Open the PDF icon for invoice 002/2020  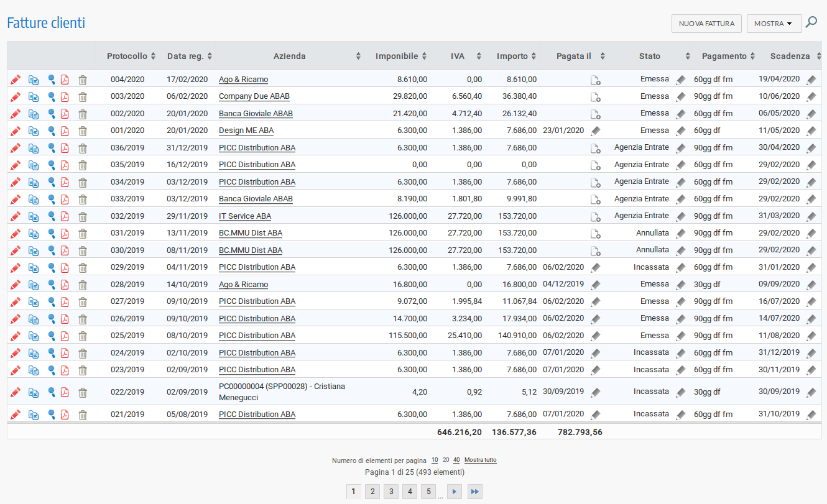[65, 114]
